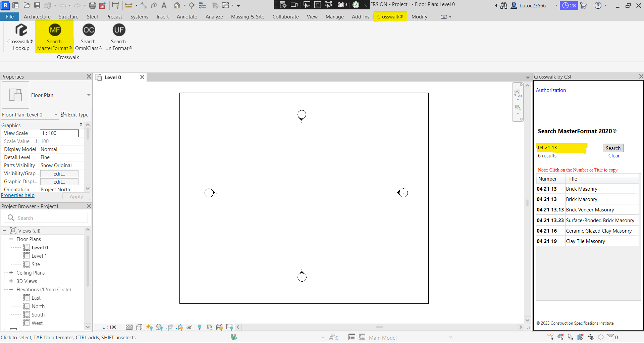Select the Text tool icon
Viewport: 644px width, 343px height.
164,5
